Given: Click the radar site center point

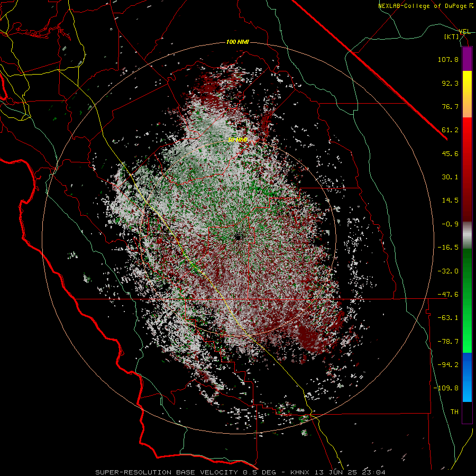Looking at the screenshot, I should click(x=237, y=237).
